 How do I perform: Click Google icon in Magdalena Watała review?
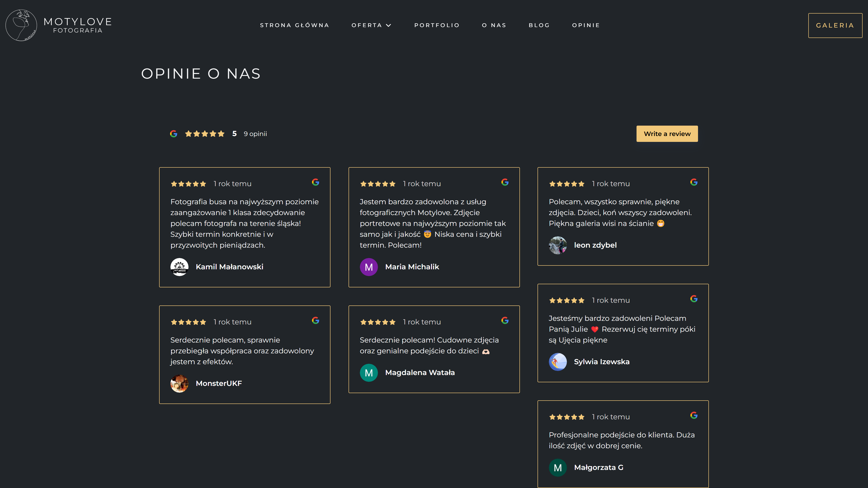click(x=505, y=320)
